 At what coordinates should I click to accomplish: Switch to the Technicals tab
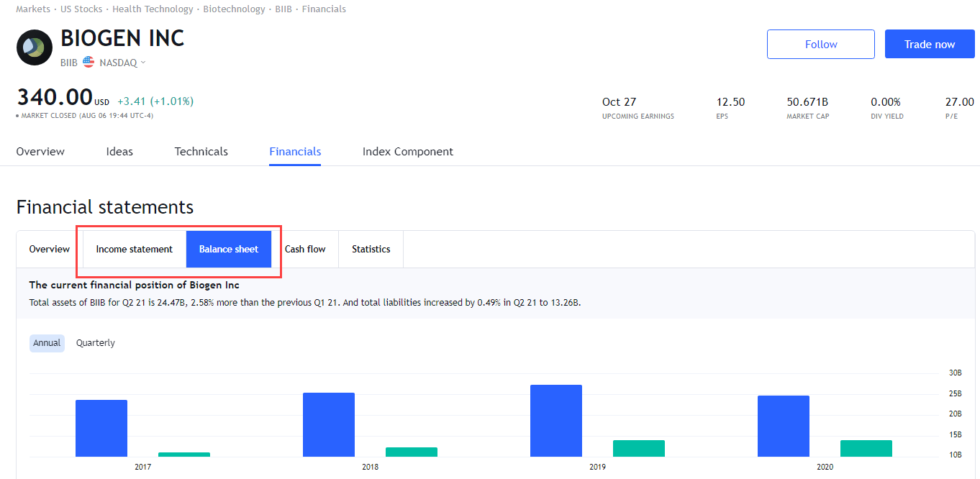point(201,151)
